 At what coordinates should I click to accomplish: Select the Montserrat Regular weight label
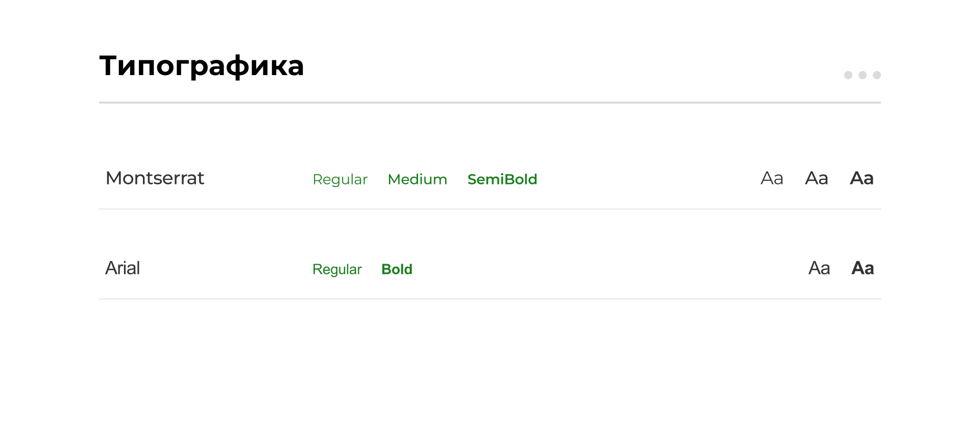click(x=340, y=179)
